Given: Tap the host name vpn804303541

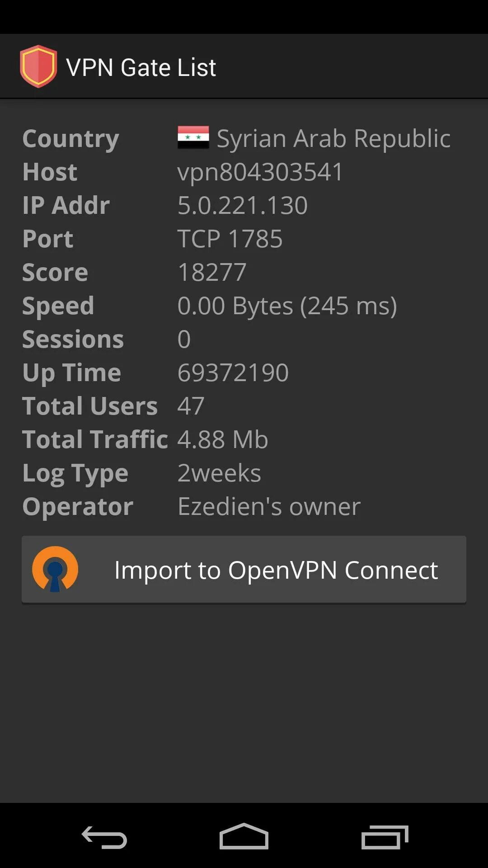Looking at the screenshot, I should pyautogui.click(x=260, y=172).
